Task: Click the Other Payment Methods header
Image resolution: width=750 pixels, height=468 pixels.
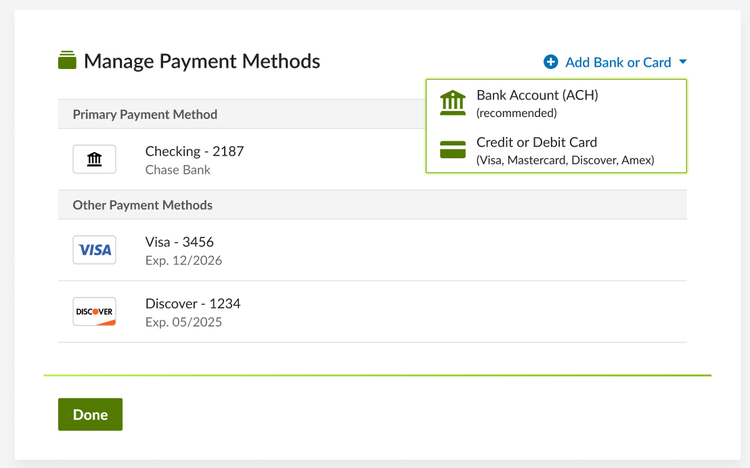Action: tap(143, 205)
